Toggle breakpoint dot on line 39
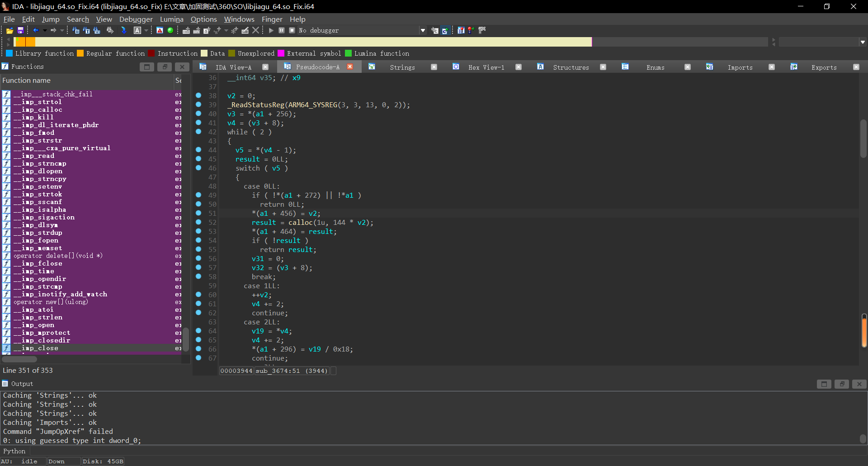868x466 pixels. coord(198,105)
